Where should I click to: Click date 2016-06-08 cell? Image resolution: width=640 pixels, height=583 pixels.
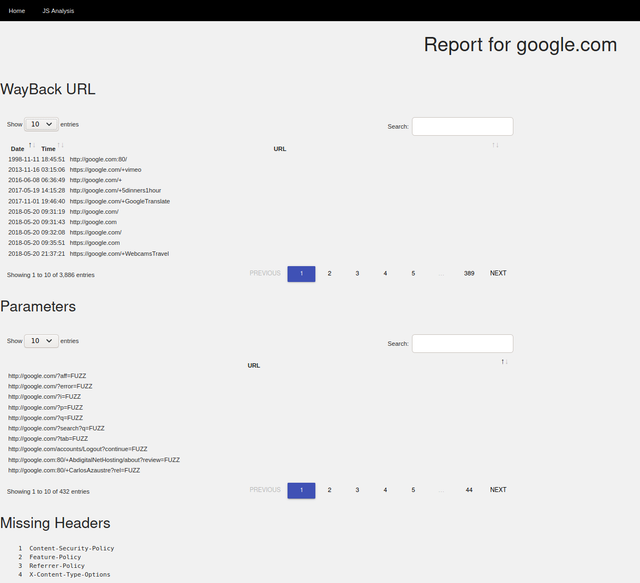23,180
